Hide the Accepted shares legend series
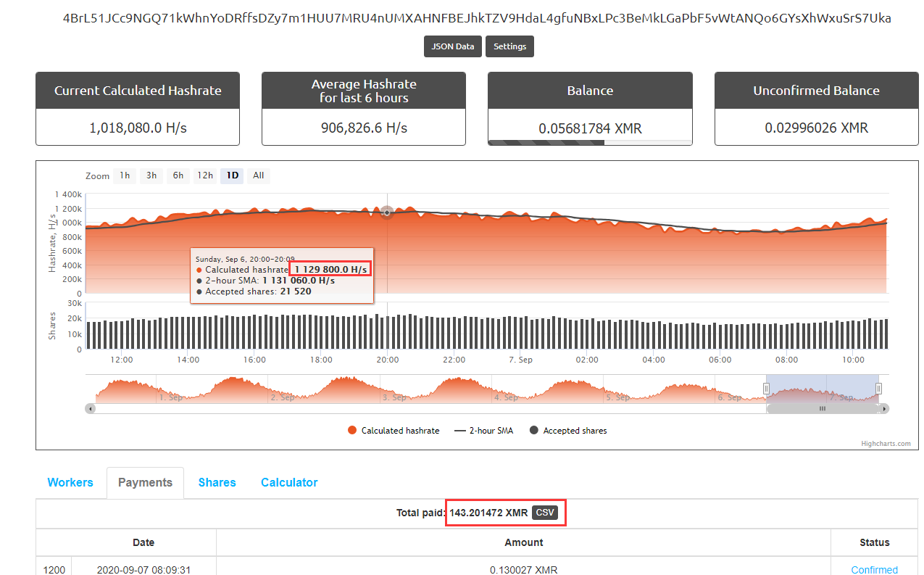The image size is (924, 575). [568, 431]
